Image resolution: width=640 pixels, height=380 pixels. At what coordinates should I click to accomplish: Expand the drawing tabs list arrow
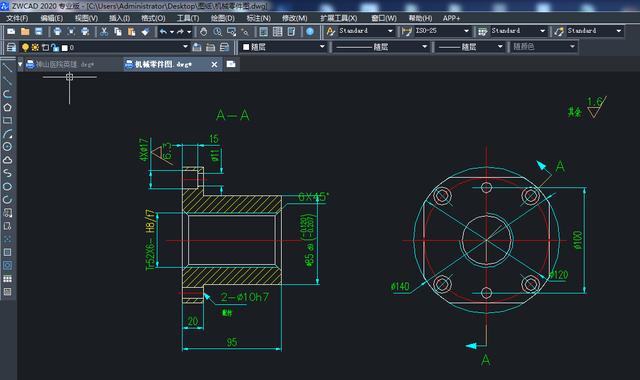[20, 64]
